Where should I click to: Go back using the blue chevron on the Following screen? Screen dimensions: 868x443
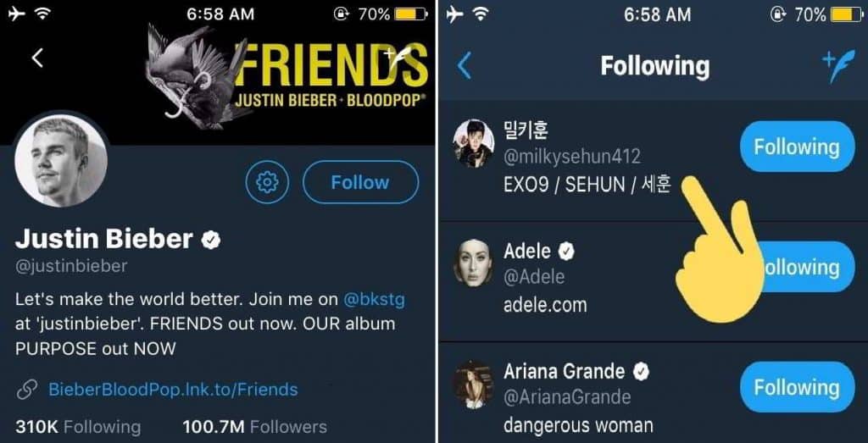point(464,66)
